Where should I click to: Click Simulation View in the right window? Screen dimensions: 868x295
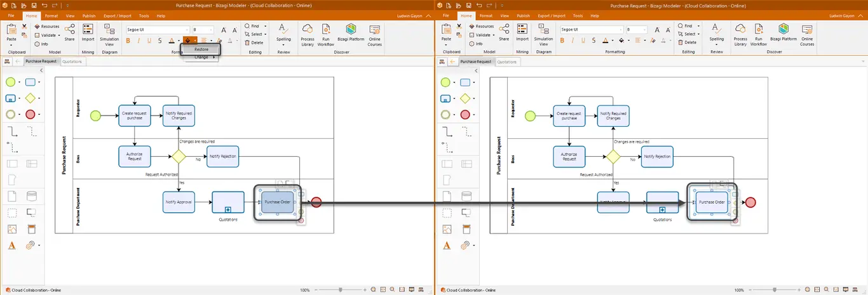point(543,35)
